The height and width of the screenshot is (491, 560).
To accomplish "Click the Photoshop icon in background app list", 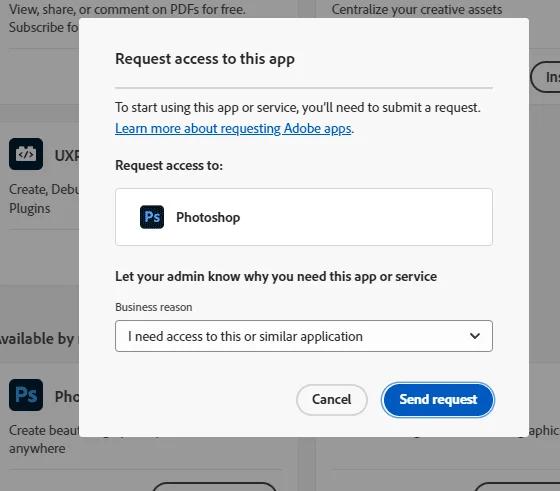I will [x=26, y=395].
